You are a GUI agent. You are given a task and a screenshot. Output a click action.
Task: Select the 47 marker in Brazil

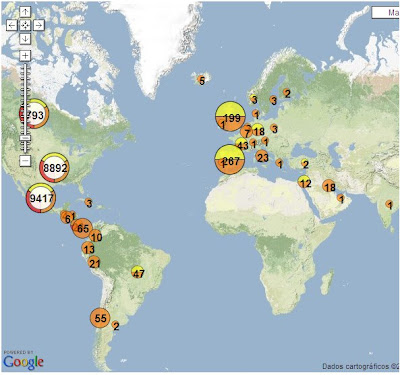click(137, 272)
